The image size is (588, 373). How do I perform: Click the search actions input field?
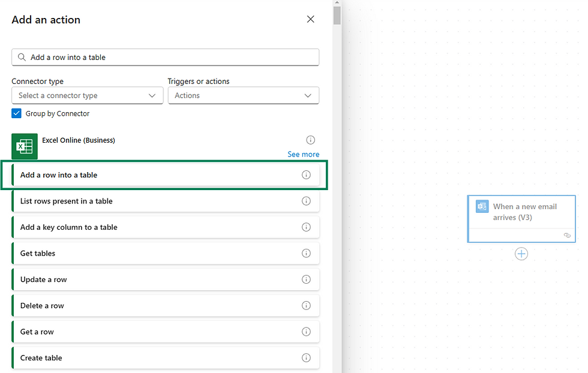[168, 58]
